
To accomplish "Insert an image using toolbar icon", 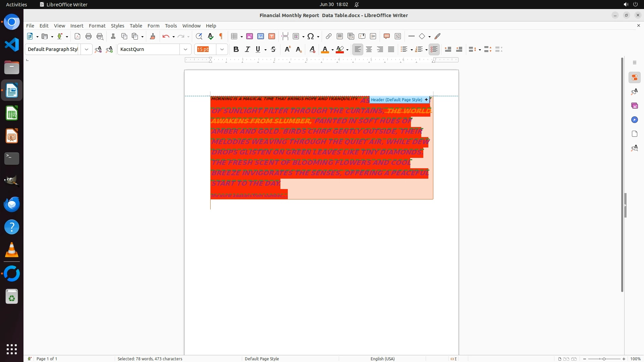I will click(250, 37).
